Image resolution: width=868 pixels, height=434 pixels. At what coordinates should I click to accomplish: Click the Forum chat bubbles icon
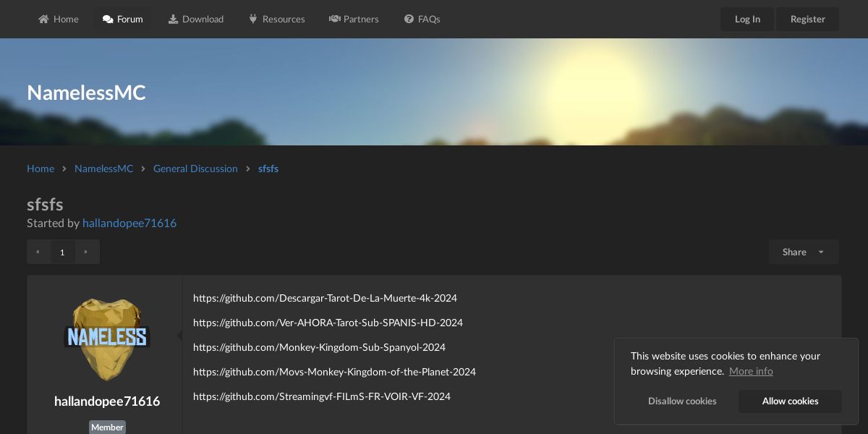[108, 20]
